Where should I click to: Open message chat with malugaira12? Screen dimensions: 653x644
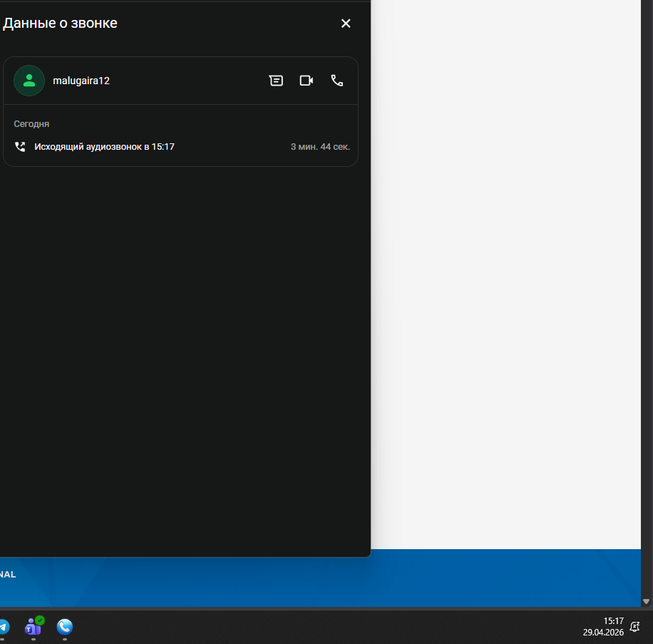pyautogui.click(x=276, y=81)
